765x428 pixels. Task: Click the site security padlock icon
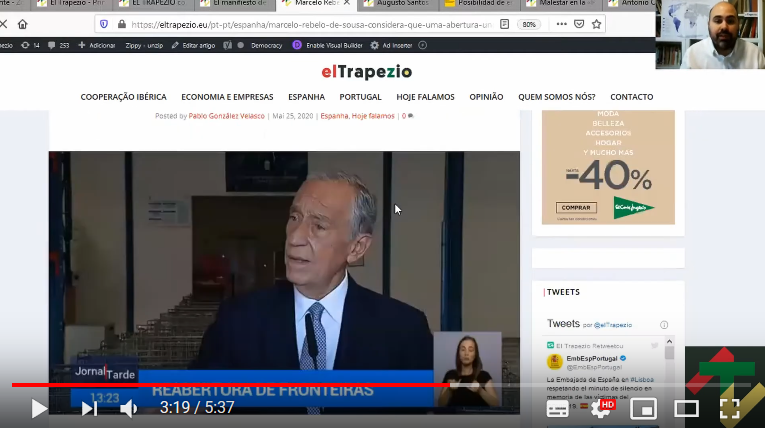point(121,24)
